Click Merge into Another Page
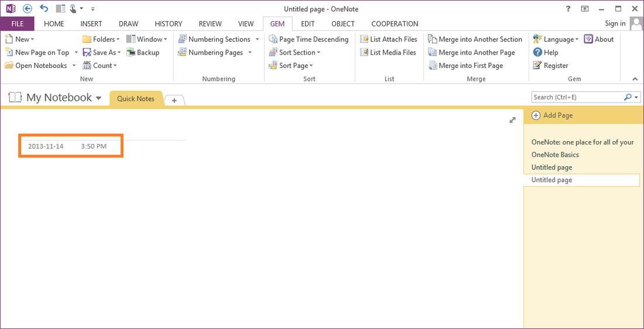This screenshot has height=329, width=644. click(471, 53)
